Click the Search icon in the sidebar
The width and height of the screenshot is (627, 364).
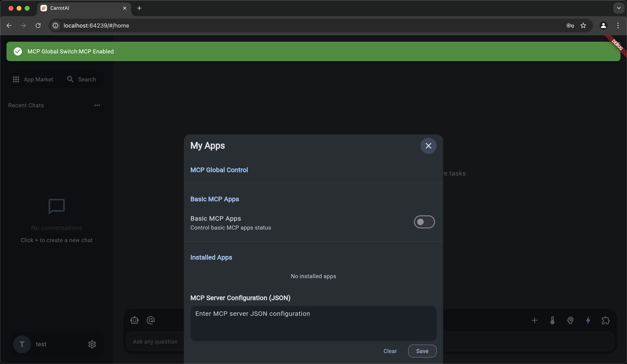pos(71,79)
